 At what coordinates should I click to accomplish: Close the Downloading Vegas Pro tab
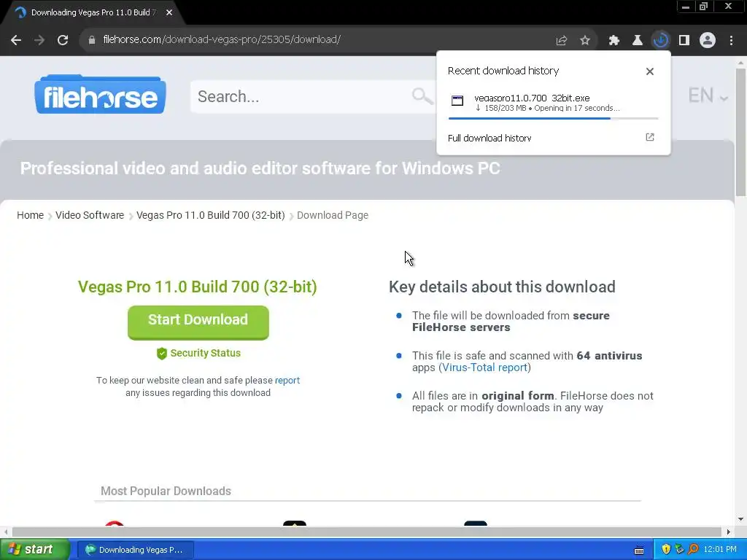coord(169,13)
